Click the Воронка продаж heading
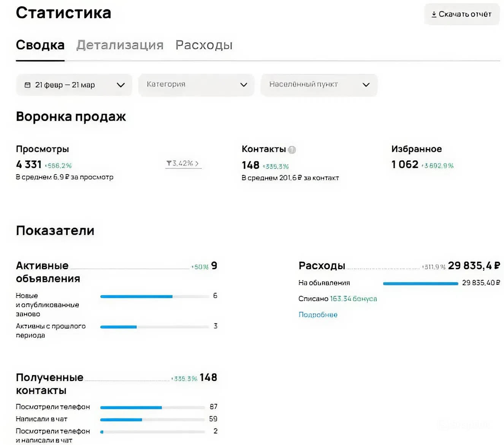Screen dimensions: 504x445 tap(71, 116)
